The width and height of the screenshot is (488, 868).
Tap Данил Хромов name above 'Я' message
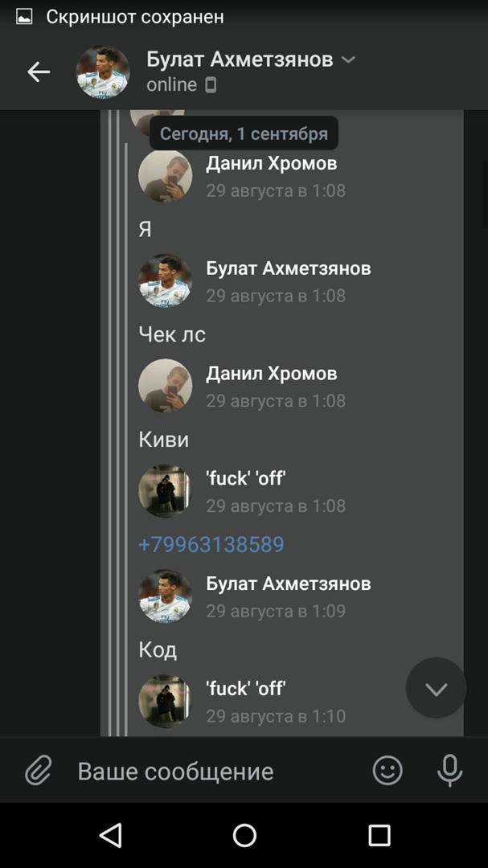point(272,163)
